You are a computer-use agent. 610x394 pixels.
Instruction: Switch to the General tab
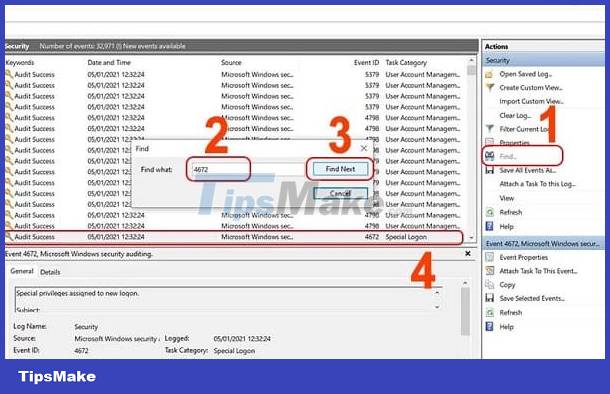pyautogui.click(x=22, y=271)
